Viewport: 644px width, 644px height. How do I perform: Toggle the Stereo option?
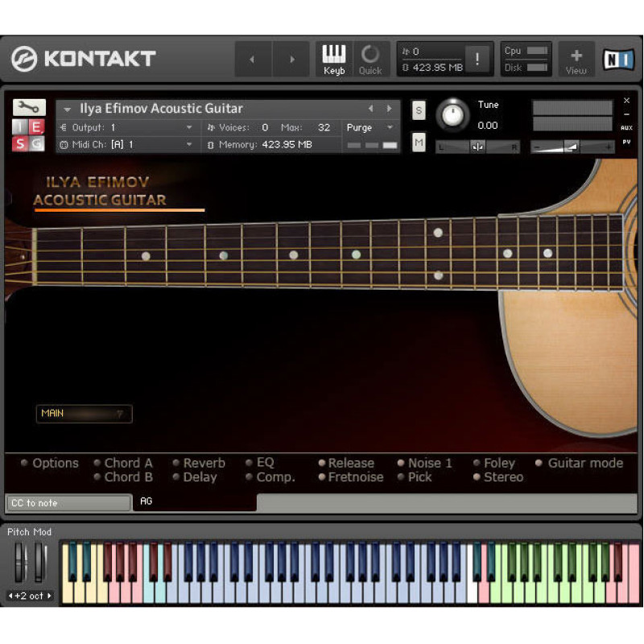click(x=477, y=477)
